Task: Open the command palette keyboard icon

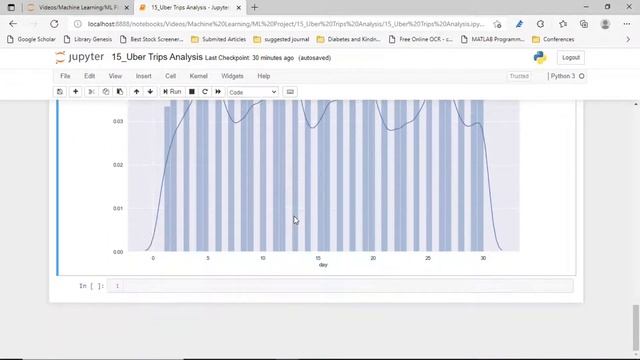Action: [290, 92]
